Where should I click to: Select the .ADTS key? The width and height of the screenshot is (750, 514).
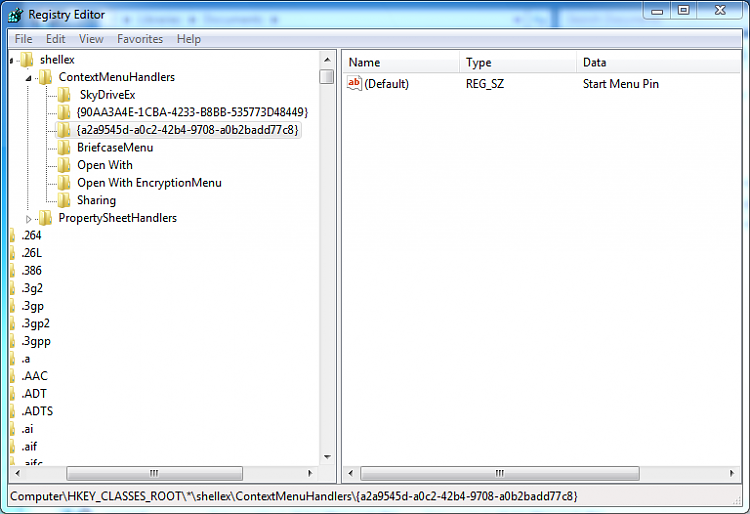[37, 411]
